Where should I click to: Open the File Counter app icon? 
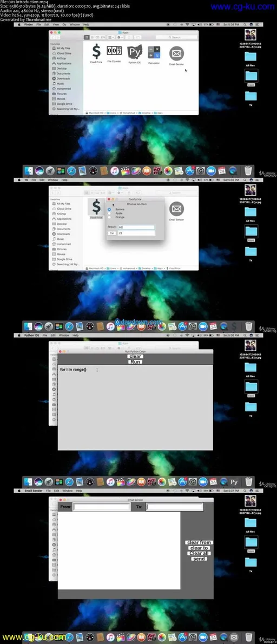[114, 51]
